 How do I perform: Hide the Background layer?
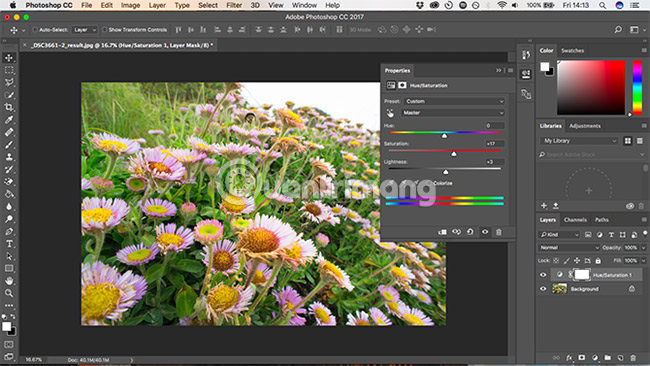click(x=543, y=289)
